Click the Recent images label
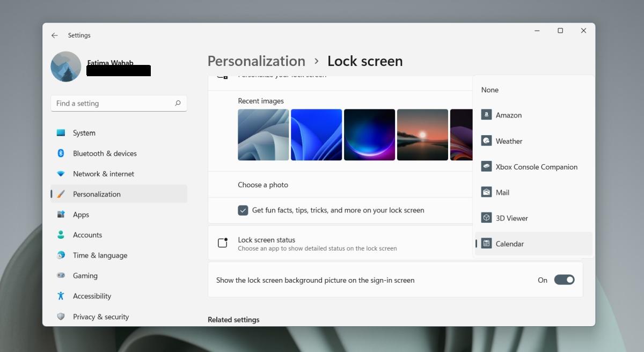The width and height of the screenshot is (644, 352). 261,101
